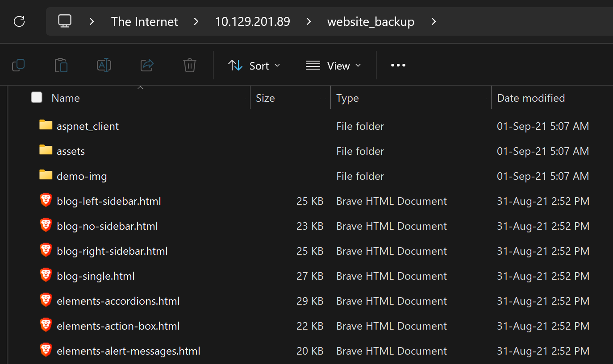Screen dimensions: 613x364
Task: Click the assets folder icon
Action: pyautogui.click(x=46, y=150)
